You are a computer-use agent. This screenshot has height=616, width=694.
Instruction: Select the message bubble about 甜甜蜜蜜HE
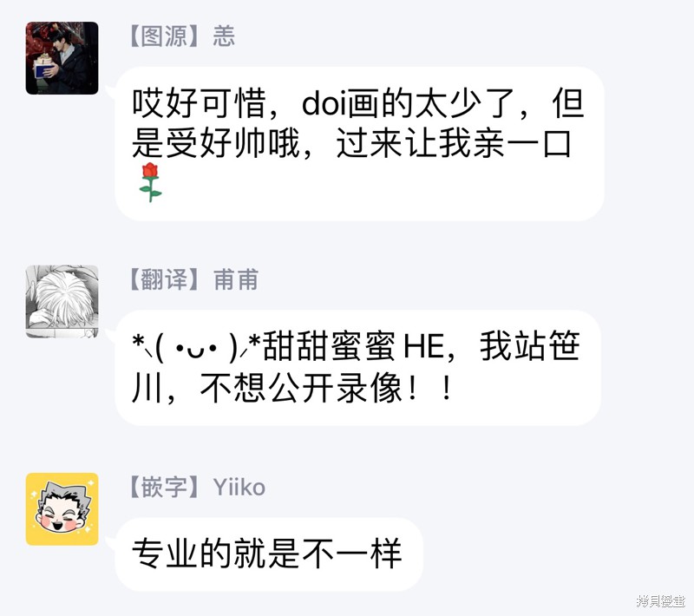[x=357, y=368]
